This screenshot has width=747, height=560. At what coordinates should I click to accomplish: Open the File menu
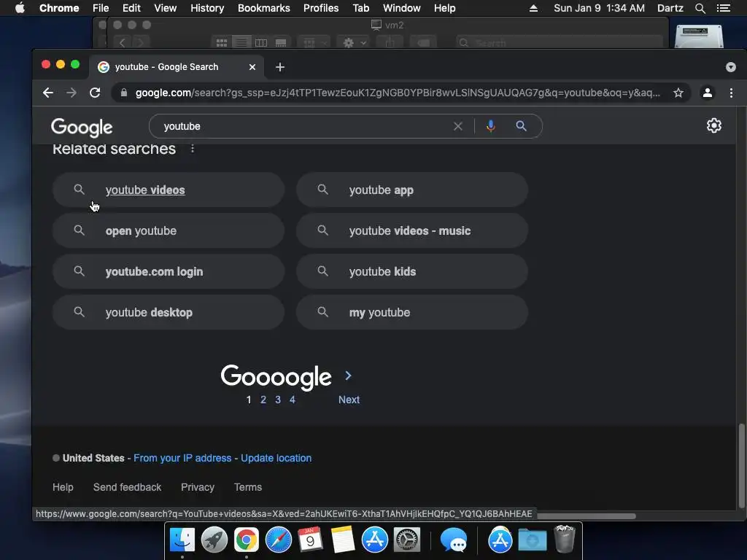click(x=101, y=8)
